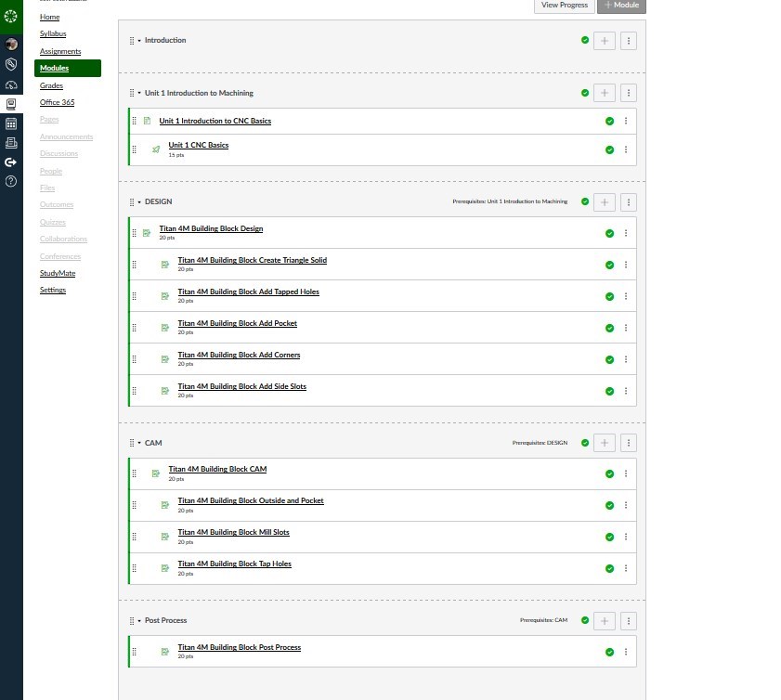The image size is (781, 700).
Task: Click the add Module button
Action: tap(619, 6)
